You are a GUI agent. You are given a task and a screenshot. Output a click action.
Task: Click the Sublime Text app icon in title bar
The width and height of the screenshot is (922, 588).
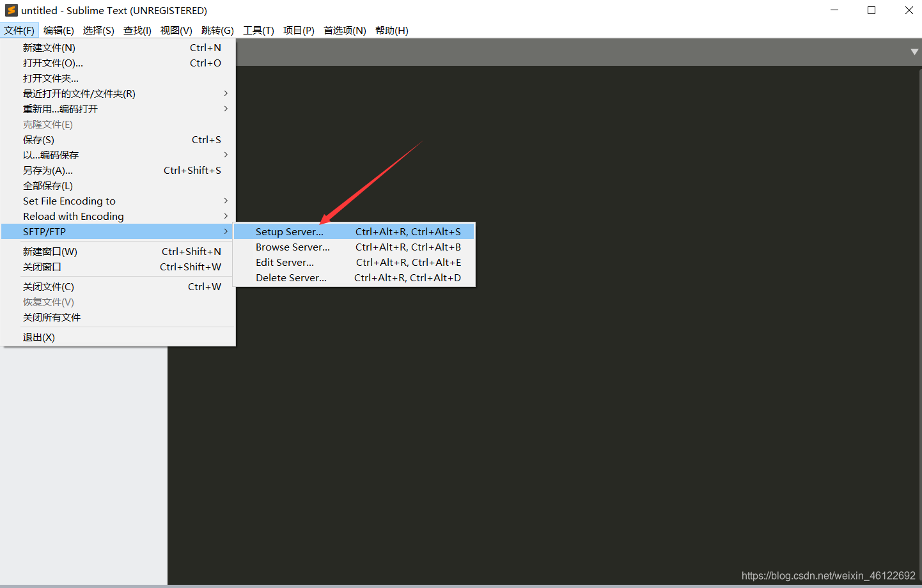(x=11, y=10)
